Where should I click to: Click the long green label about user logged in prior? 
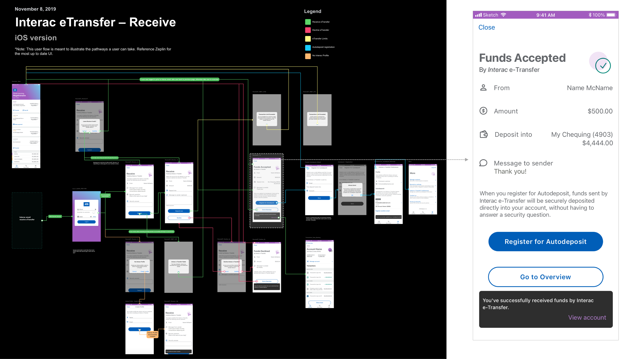pyautogui.click(x=179, y=79)
